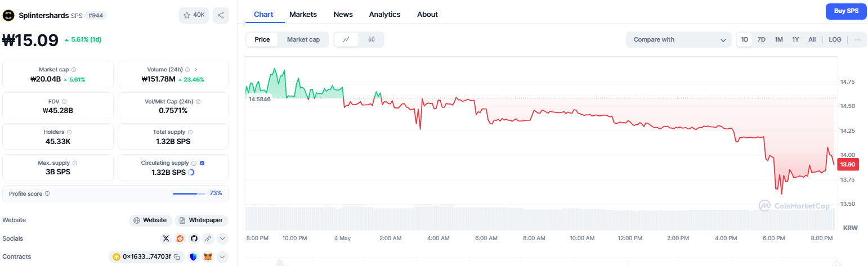
Task: Click the 73% profile score value
Action: tap(216, 193)
